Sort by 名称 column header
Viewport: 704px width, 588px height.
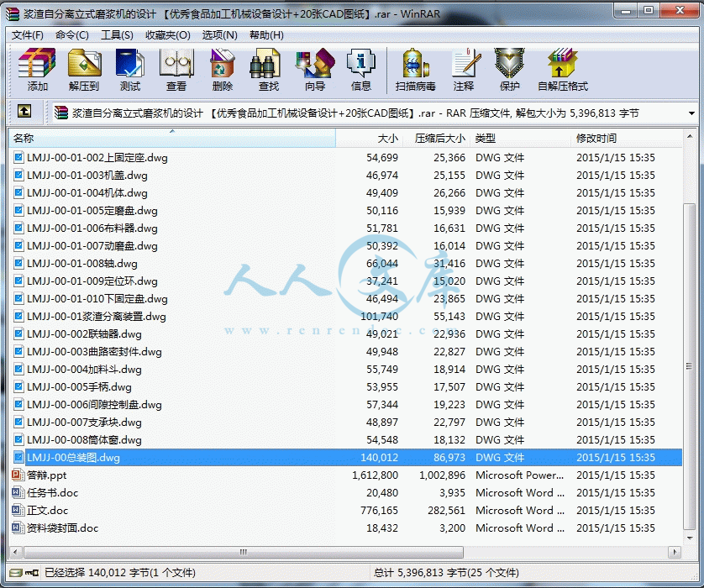(172, 139)
